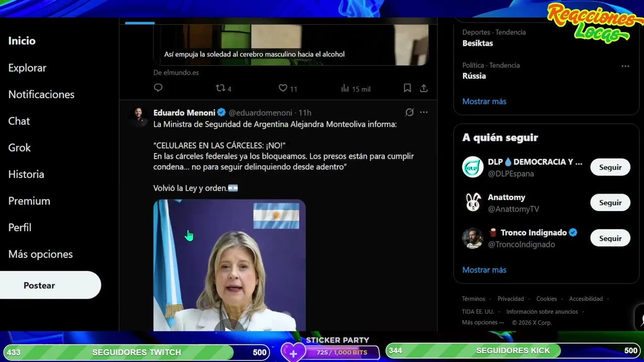Open the post's 11h timestamp
Screen dimensions: 644x362
tap(305, 113)
